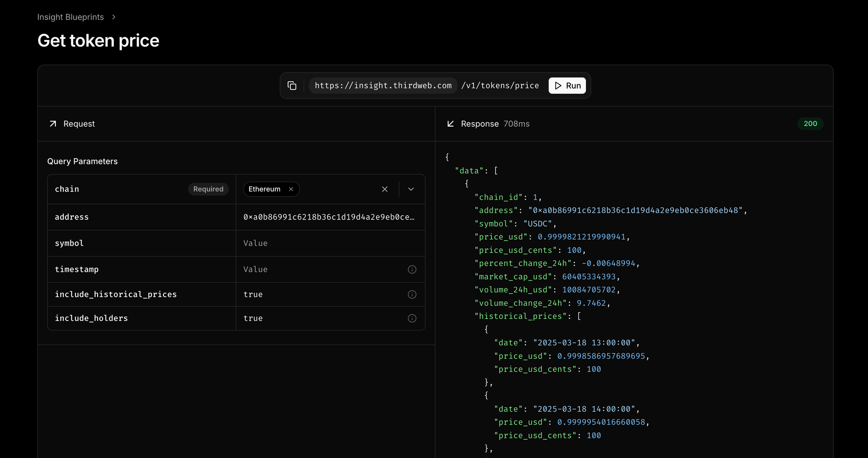The image size is (868, 458).
Task: Click the Response panel title
Action: (x=480, y=124)
